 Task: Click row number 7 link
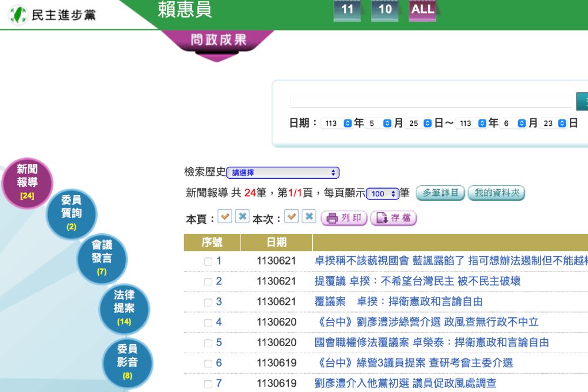(x=219, y=383)
